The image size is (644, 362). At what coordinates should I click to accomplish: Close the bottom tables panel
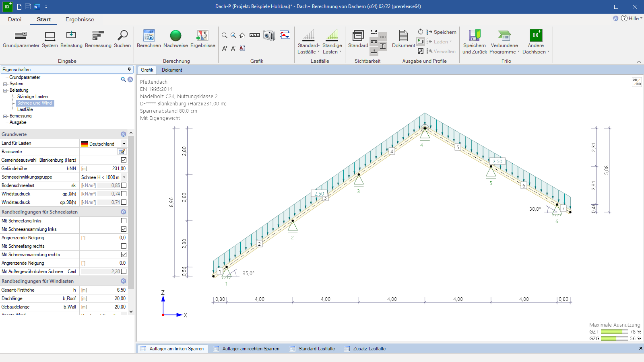pyautogui.click(x=640, y=348)
